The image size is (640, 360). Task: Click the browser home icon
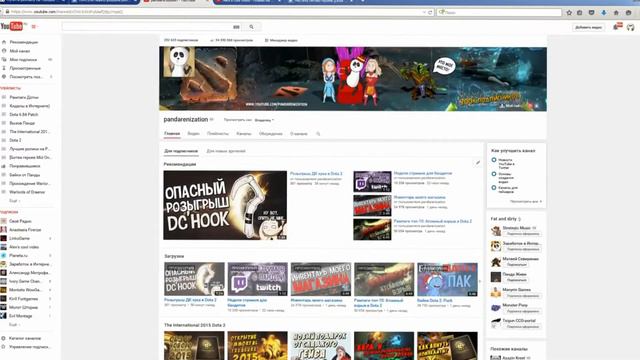616,13
